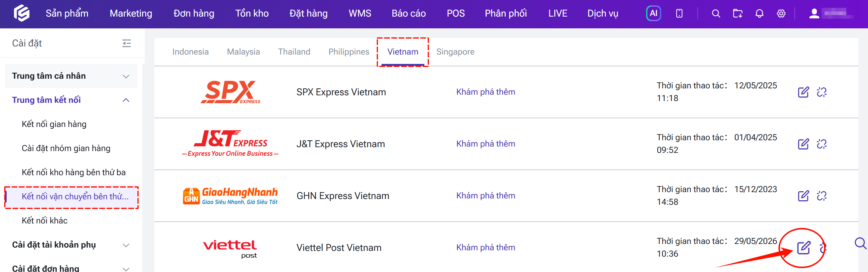The height and width of the screenshot is (272, 868).
Task: Click the mobile device icon in header
Action: click(679, 14)
